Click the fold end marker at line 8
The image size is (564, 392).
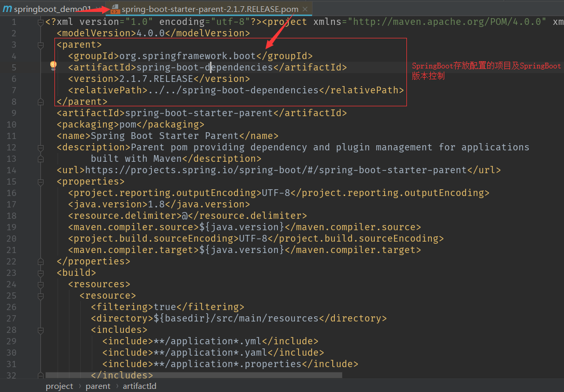pos(40,102)
